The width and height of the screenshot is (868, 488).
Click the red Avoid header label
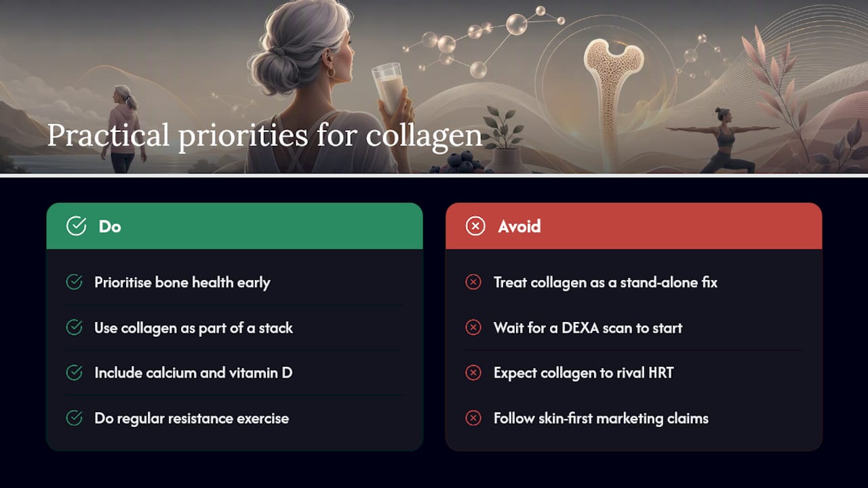[519, 226]
